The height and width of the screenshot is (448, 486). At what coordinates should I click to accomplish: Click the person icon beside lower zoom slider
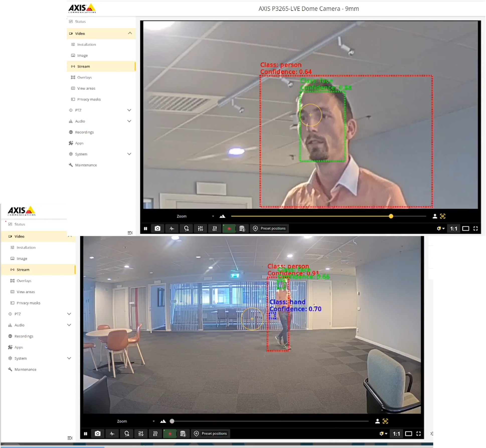pos(377,422)
